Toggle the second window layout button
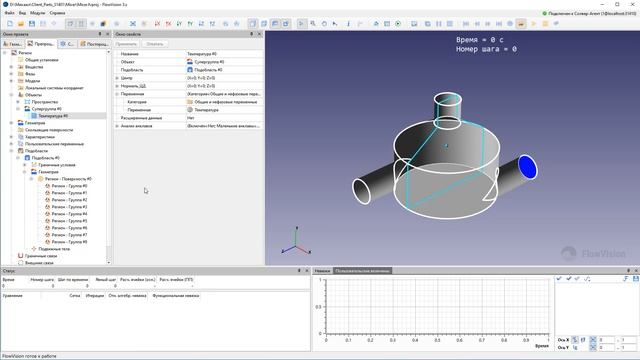This screenshot has width=640, height=360. 264,24
